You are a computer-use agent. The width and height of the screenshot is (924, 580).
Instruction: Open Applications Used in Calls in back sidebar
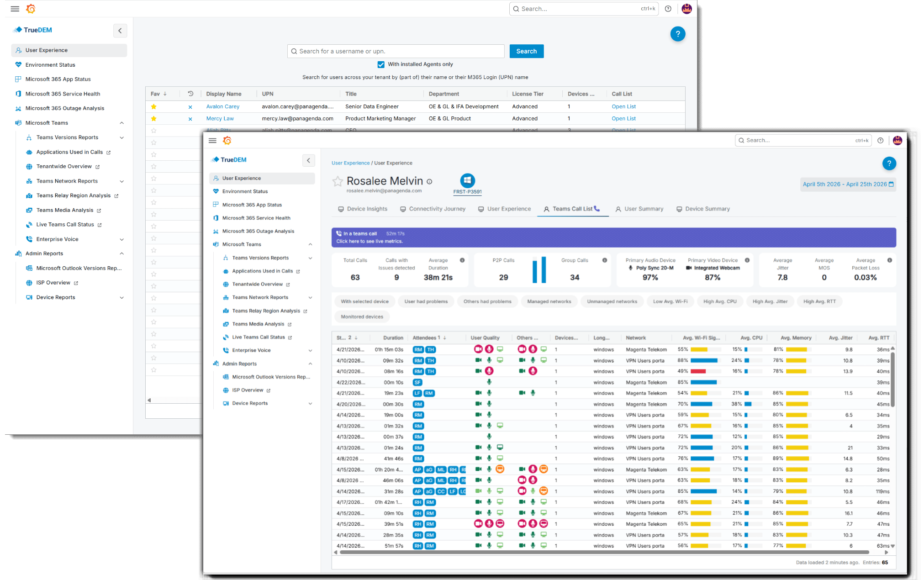point(69,152)
